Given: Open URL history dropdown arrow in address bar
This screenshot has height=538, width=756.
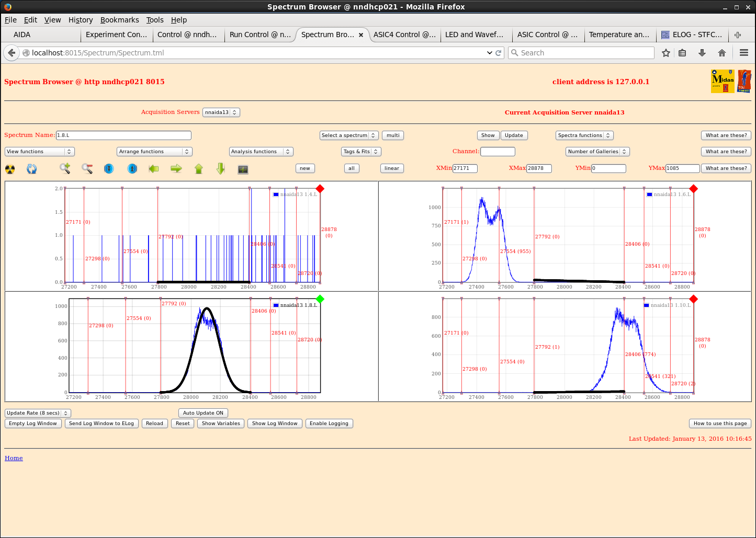Looking at the screenshot, I should [490, 53].
